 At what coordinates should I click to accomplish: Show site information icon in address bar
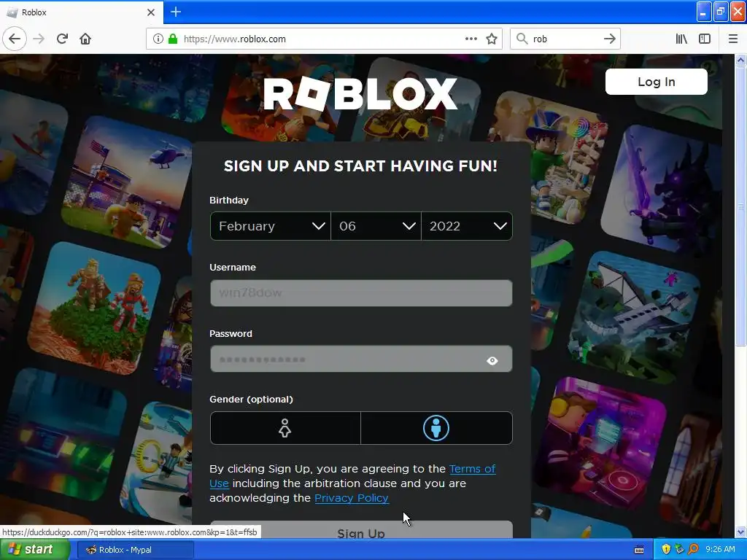pyautogui.click(x=158, y=39)
